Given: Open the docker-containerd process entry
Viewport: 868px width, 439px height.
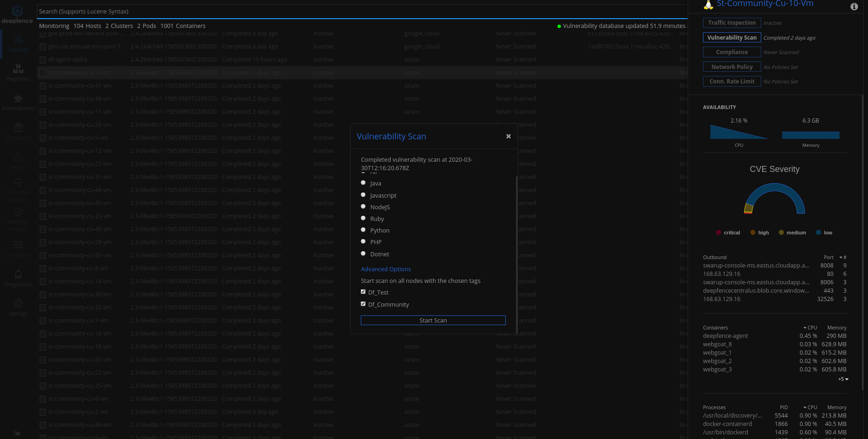Looking at the screenshot, I should pos(727,424).
